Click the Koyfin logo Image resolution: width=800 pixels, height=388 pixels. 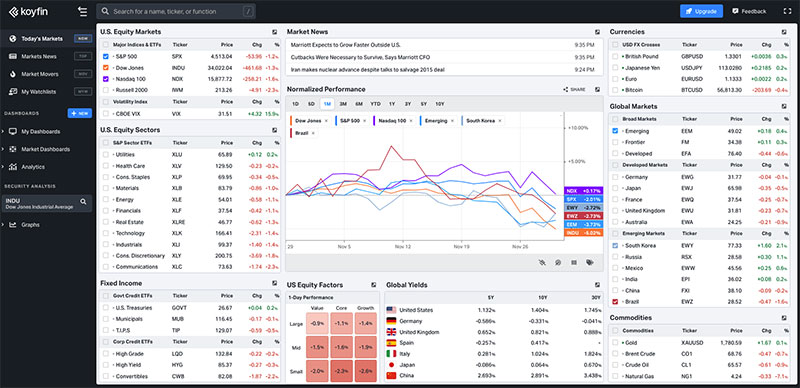point(28,11)
